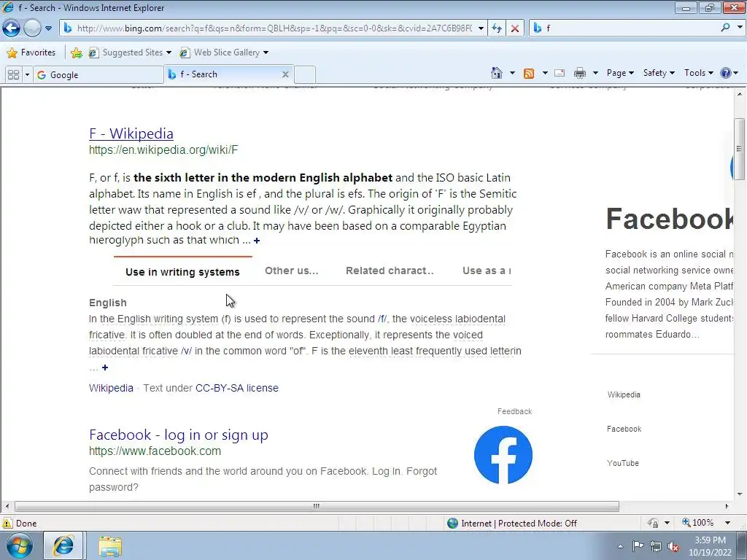The width and height of the screenshot is (747, 560).
Task: Click the Help question mark icon
Action: [726, 73]
